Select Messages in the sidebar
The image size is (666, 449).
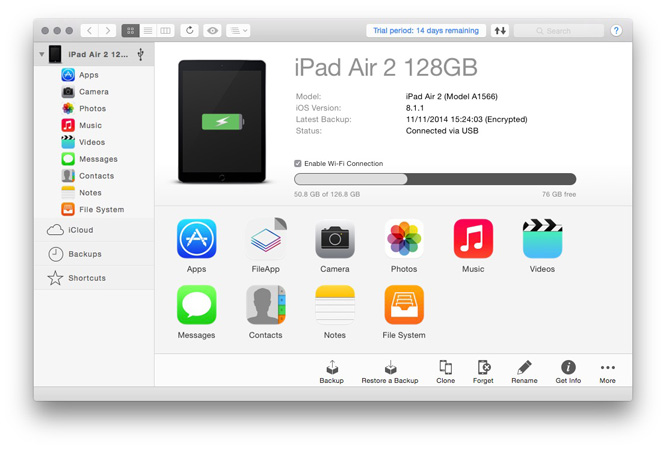click(x=98, y=159)
